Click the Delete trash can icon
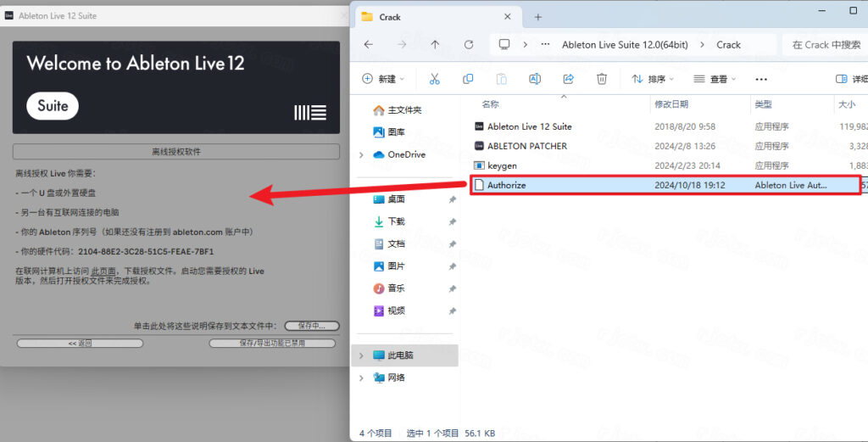This screenshot has height=442, width=868. 601,79
